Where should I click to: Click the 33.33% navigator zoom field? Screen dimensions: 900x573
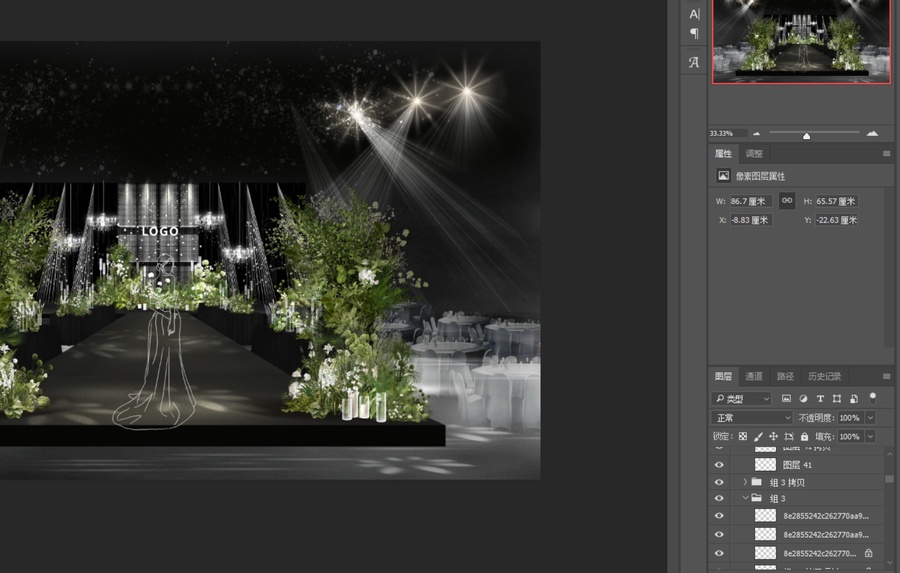pyautogui.click(x=727, y=133)
